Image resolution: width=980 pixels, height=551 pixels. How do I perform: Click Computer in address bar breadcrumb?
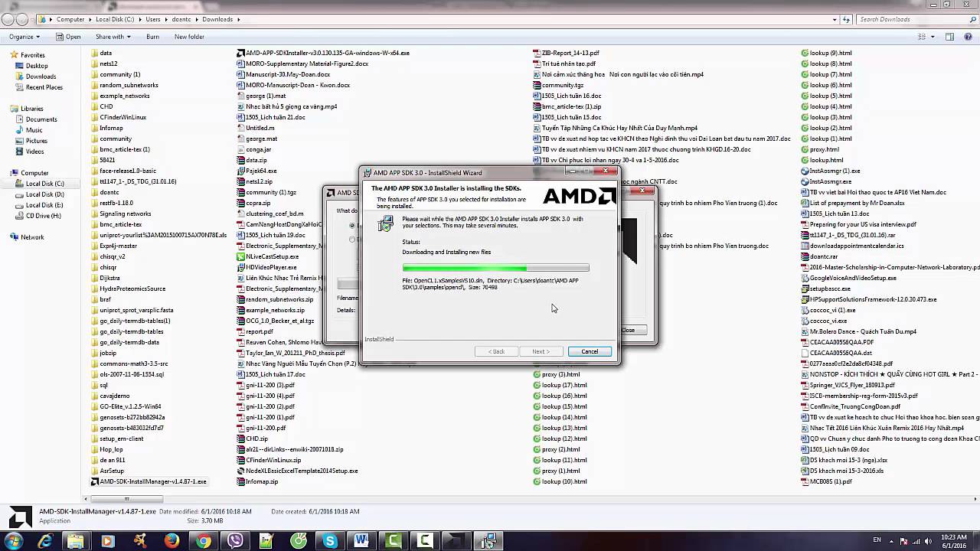click(70, 19)
